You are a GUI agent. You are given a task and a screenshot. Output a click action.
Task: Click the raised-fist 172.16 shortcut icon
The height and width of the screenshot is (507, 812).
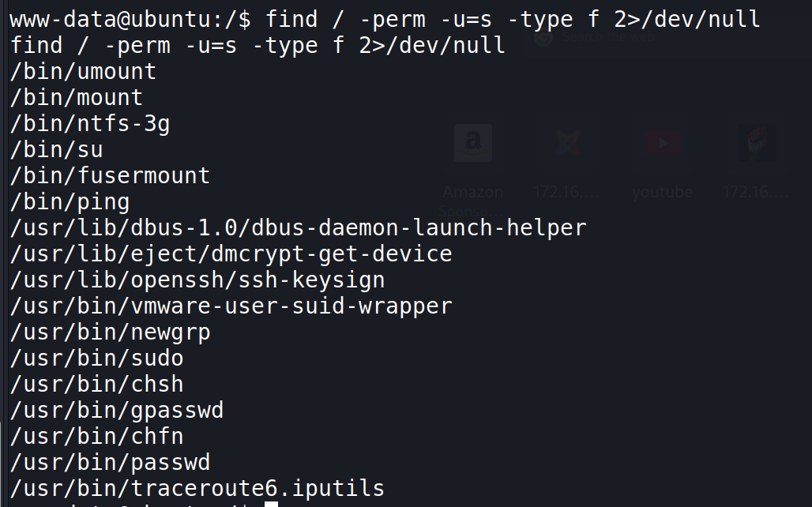pyautogui.click(x=757, y=142)
